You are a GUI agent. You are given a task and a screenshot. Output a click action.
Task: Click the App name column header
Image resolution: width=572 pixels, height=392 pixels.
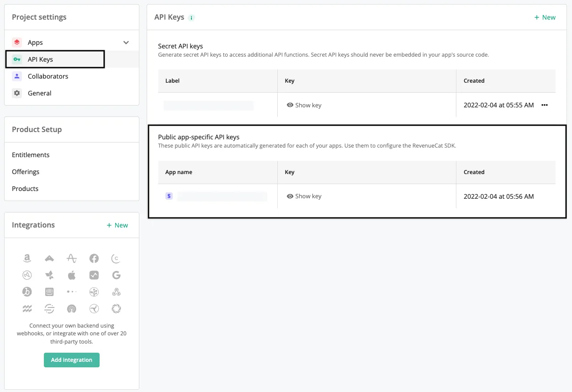pyautogui.click(x=179, y=172)
